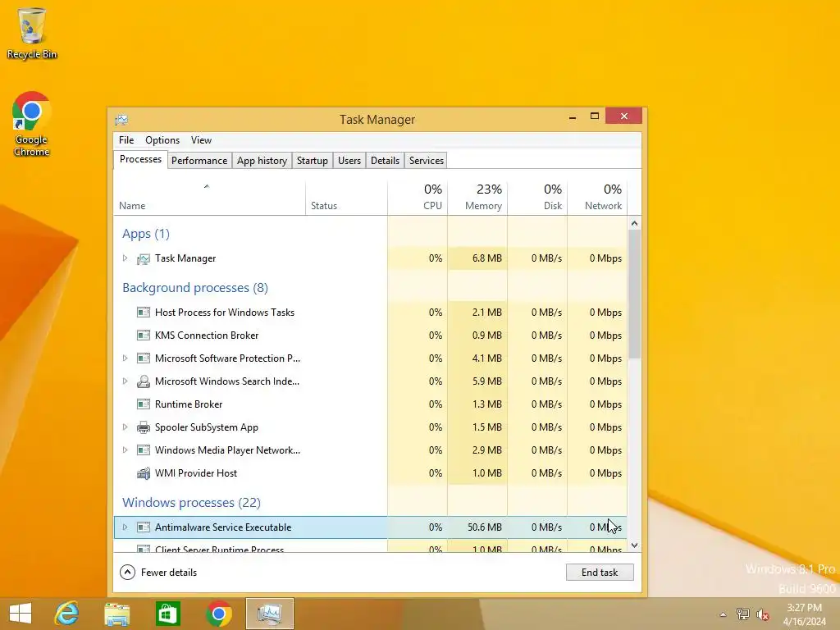Open the File menu
Viewport: 840px width, 630px height.
126,140
